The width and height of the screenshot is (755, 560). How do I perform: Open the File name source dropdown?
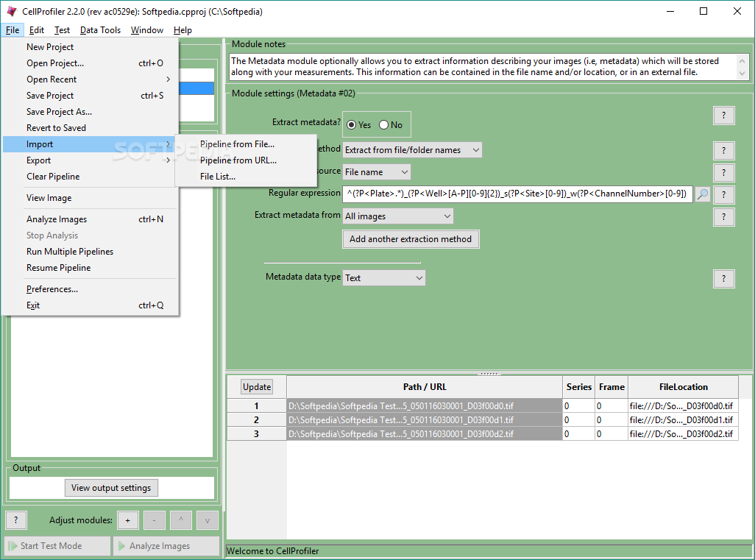tap(377, 172)
